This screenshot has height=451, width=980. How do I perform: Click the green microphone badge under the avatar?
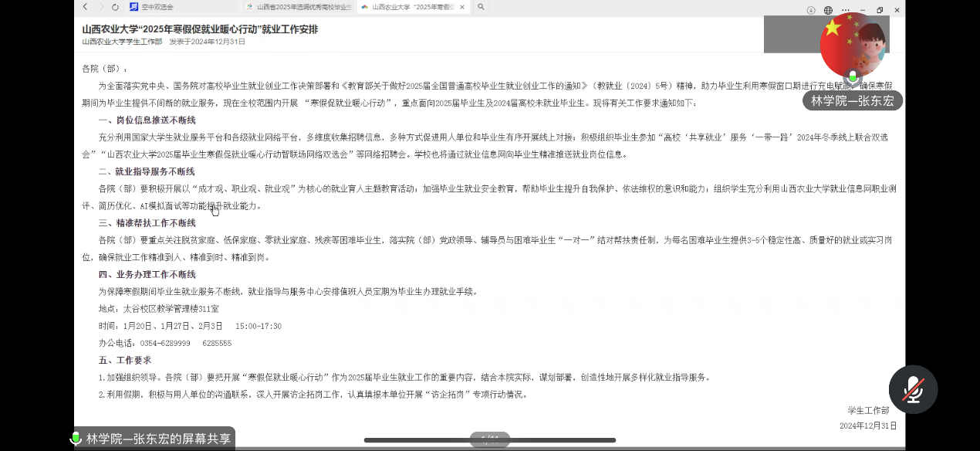point(853,78)
